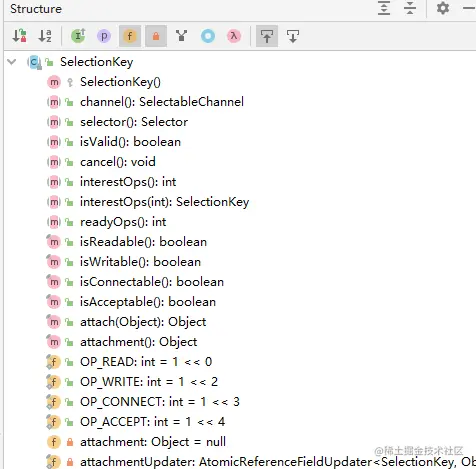Click Autoscroll to Source icon
Viewport: 476px width, 469px height.
(x=267, y=36)
